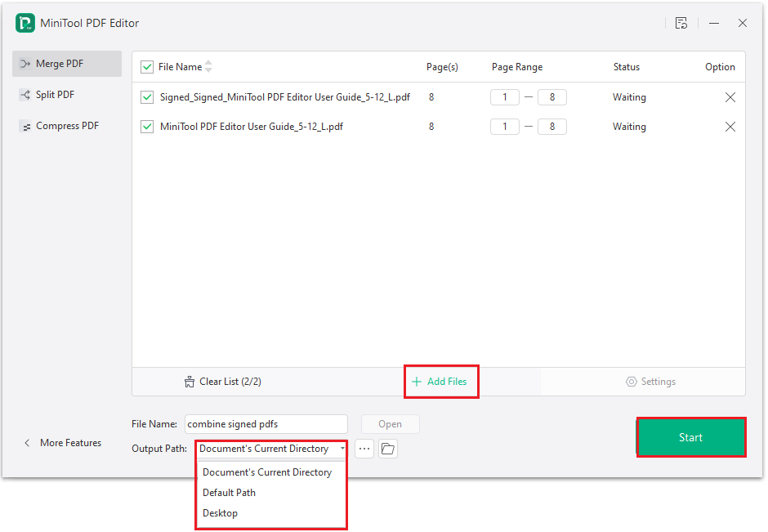Toggle the select-all File Name checkbox

click(x=147, y=67)
